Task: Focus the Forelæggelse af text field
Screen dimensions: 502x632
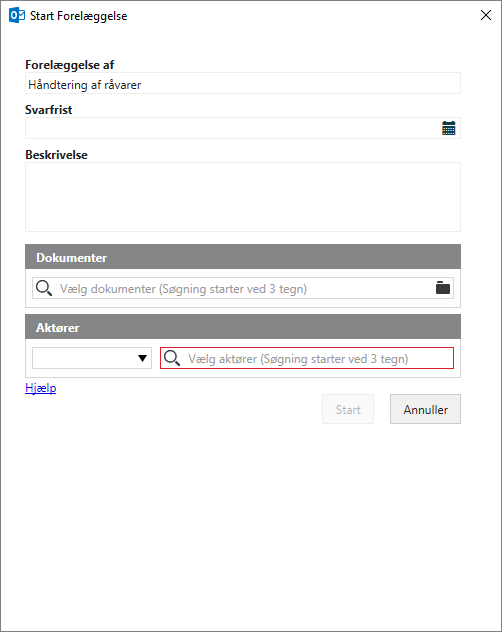Action: coord(243,83)
